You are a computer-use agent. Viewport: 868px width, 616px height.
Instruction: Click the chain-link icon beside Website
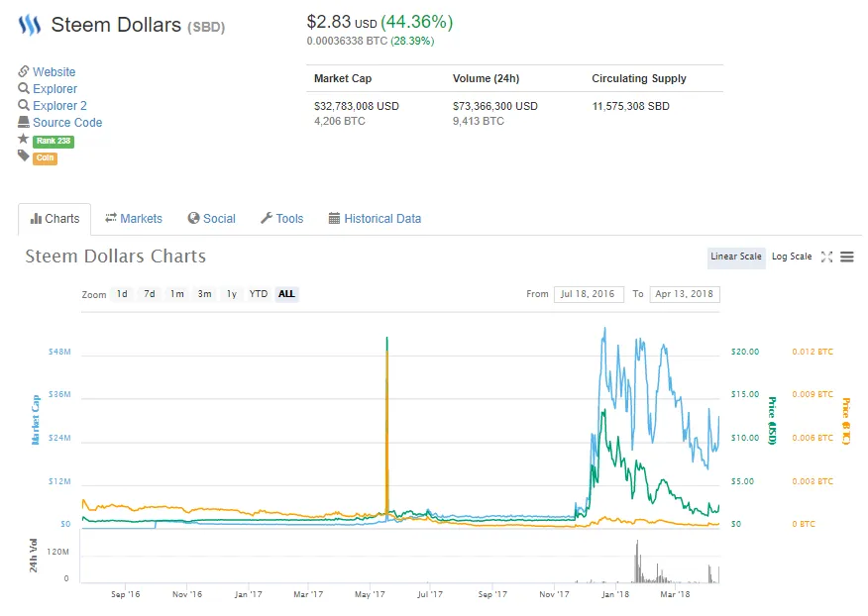click(23, 71)
